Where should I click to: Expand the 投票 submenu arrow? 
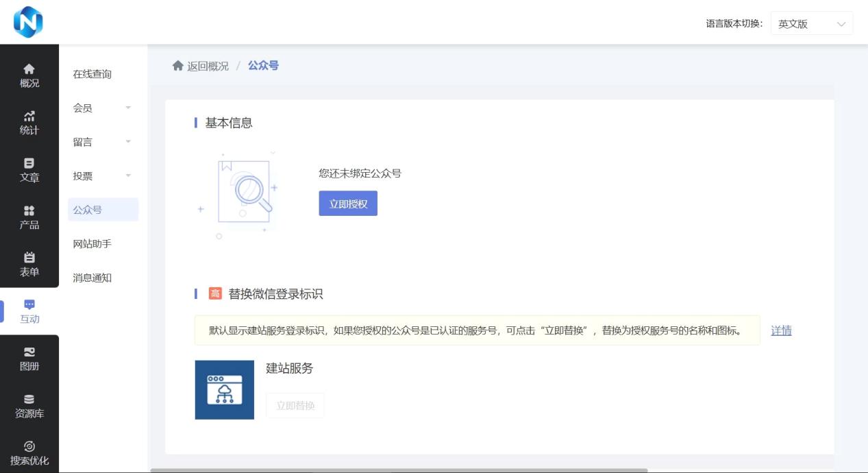pos(128,176)
